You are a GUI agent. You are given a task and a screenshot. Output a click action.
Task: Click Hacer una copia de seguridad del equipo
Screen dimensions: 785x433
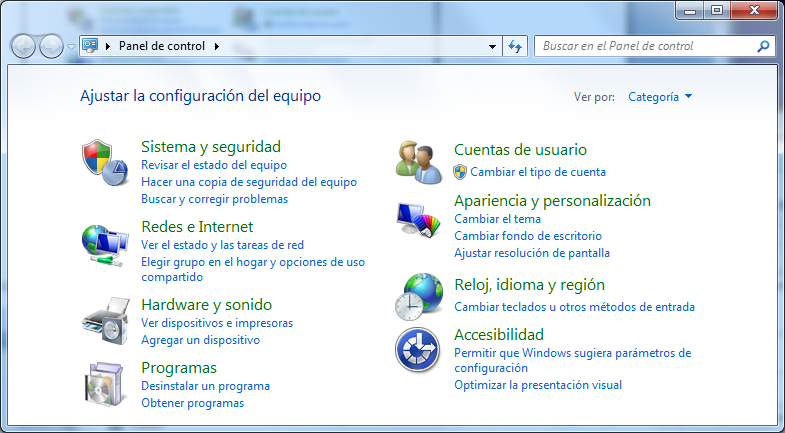(249, 182)
